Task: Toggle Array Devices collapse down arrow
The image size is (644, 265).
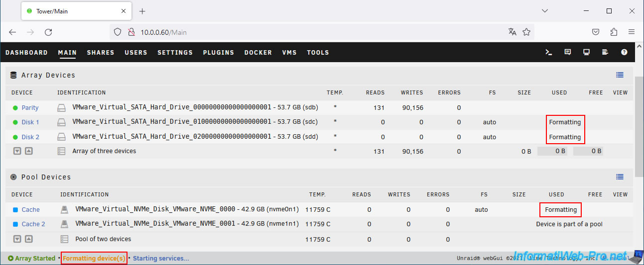Action: [17, 151]
